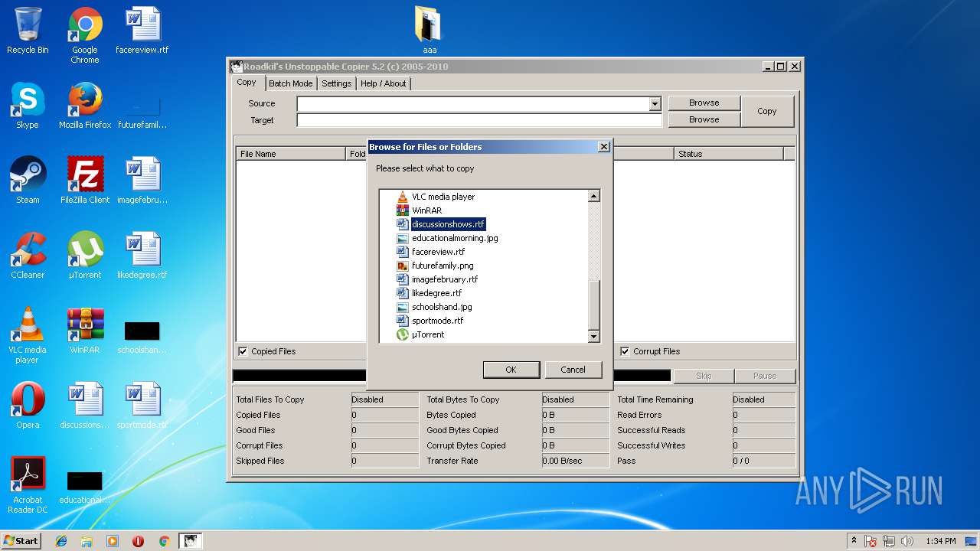Cancel the browse dialog

coord(573,370)
